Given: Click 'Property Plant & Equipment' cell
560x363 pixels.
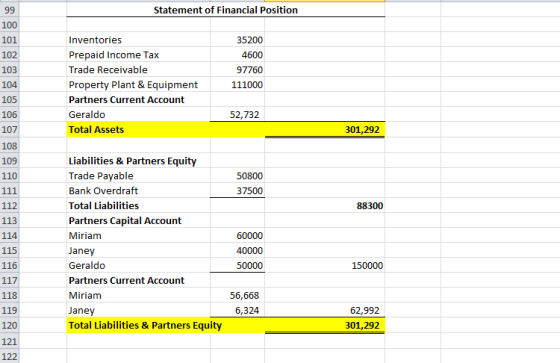Looking at the screenshot, I should click(138, 85).
